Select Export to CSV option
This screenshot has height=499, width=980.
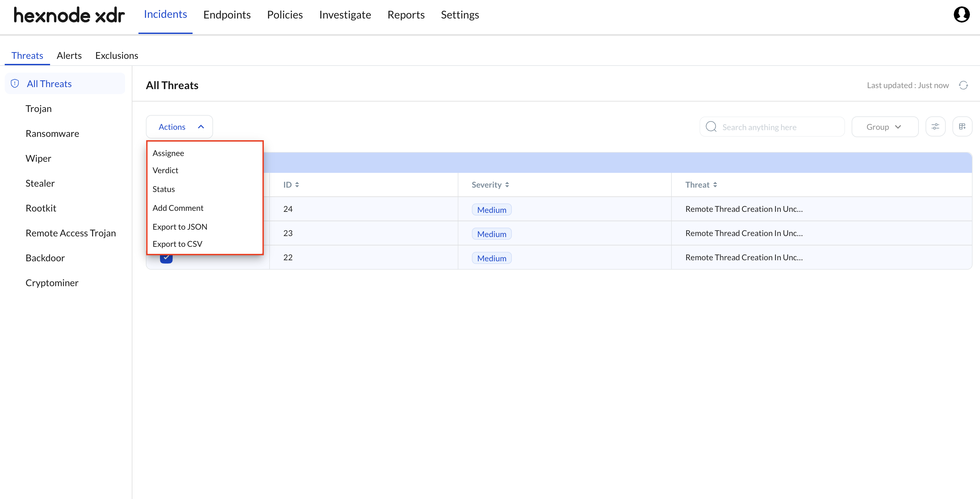pos(177,243)
